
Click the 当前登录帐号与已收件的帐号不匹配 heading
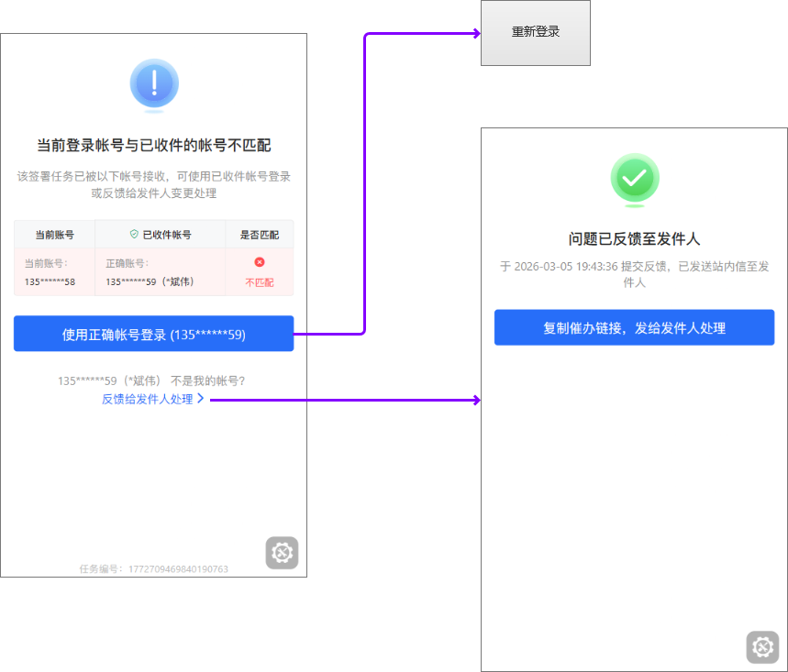click(153, 145)
